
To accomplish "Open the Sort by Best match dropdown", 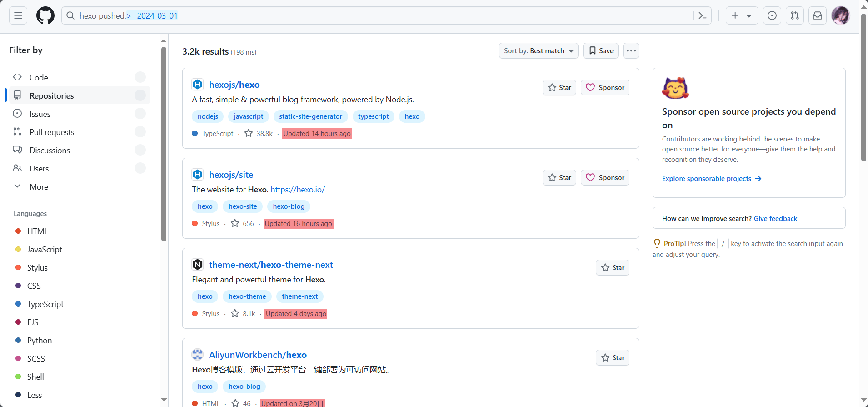I will (538, 51).
